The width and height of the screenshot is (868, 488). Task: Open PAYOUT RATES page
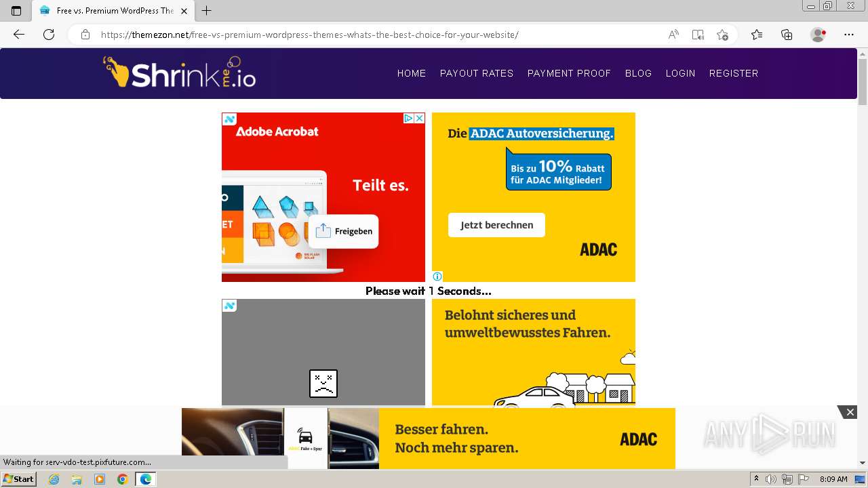point(477,73)
